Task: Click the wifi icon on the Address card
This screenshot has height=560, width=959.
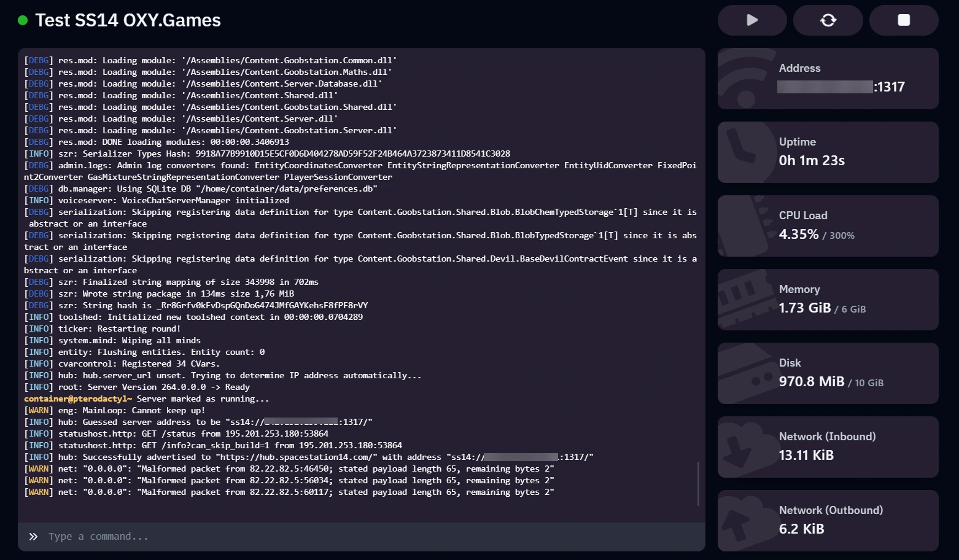Action: coord(746,79)
